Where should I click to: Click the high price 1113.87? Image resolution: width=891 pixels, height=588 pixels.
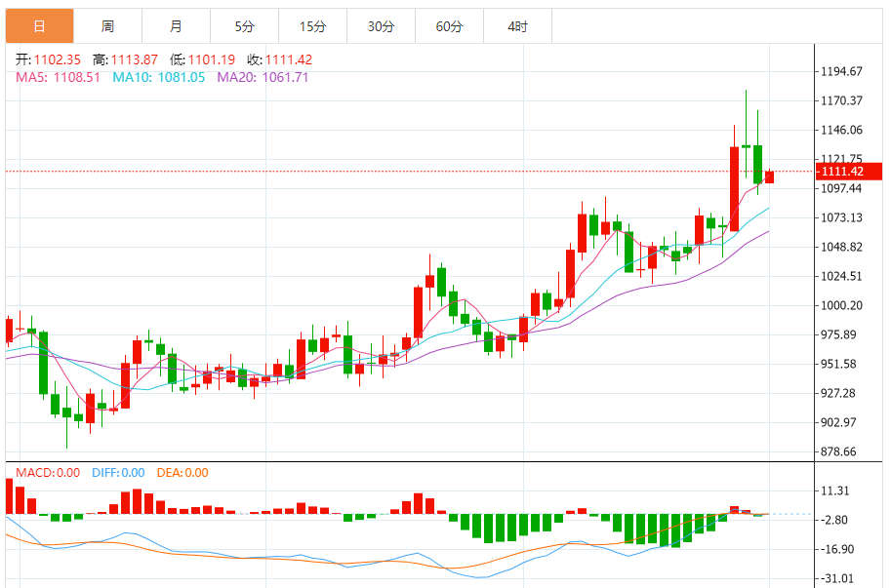click(134, 59)
